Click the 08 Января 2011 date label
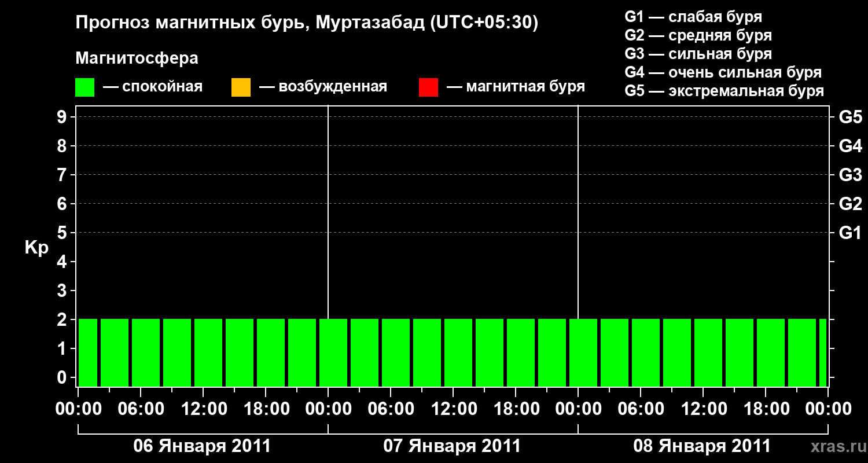This screenshot has width=868, height=463. coord(702,446)
